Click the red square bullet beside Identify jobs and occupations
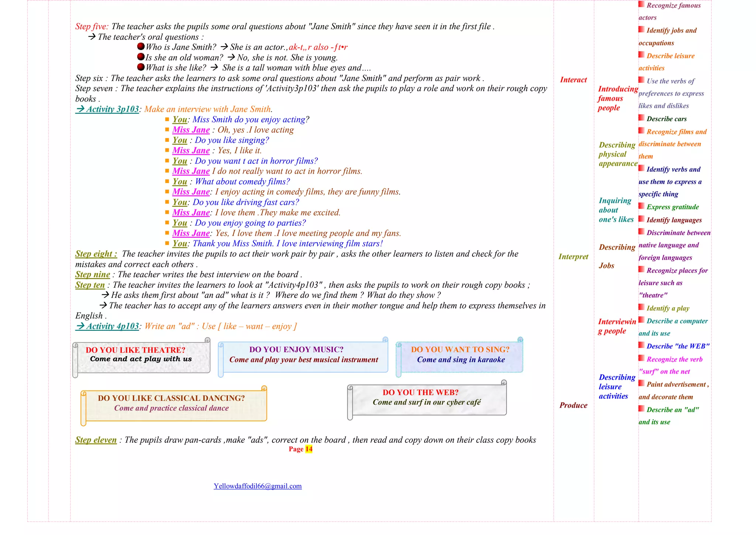The height and width of the screenshot is (535, 756). coord(642,29)
